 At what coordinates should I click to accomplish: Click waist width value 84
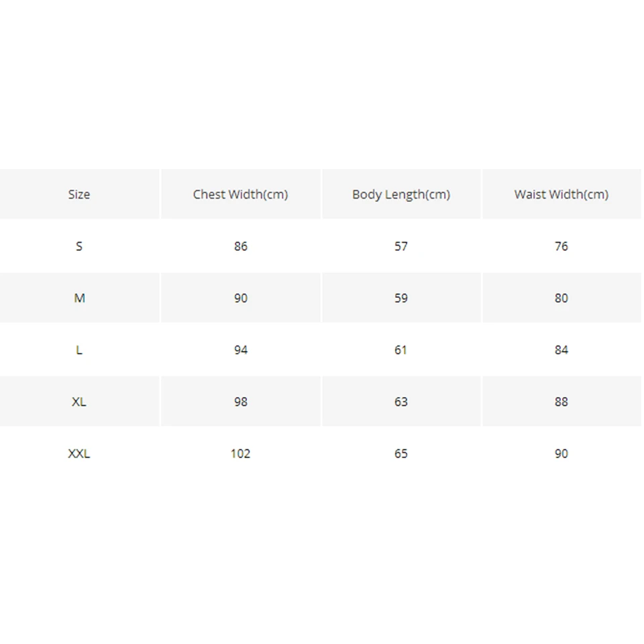coord(561,350)
